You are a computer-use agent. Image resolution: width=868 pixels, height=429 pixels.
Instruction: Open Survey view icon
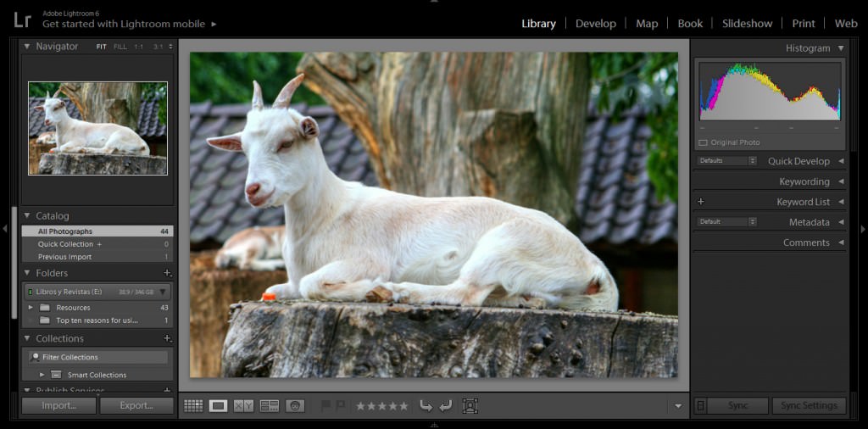point(270,406)
